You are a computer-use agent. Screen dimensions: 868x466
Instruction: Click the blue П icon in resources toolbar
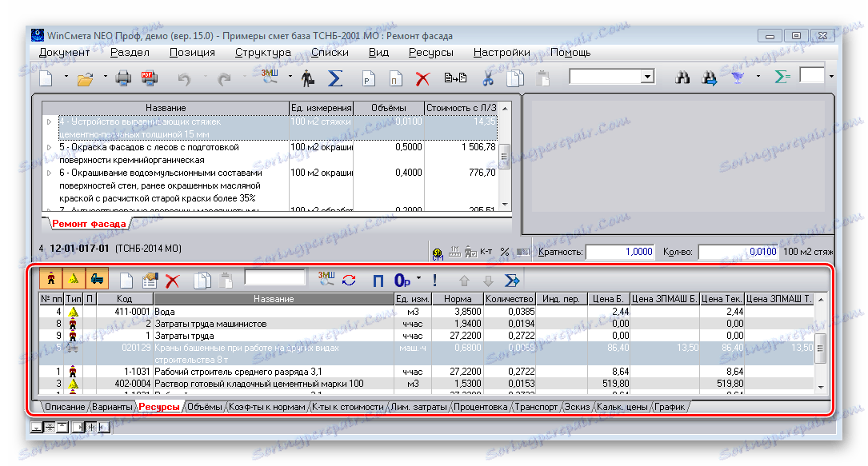378,281
